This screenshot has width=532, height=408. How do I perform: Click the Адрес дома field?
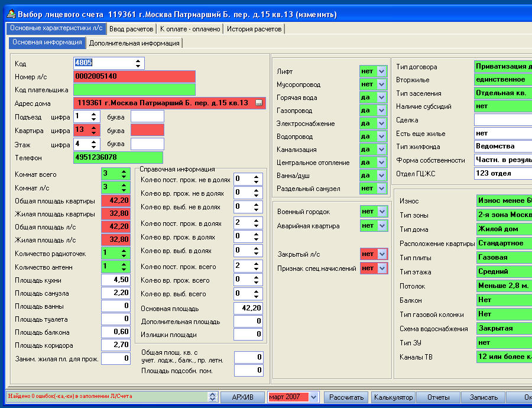[x=170, y=103]
